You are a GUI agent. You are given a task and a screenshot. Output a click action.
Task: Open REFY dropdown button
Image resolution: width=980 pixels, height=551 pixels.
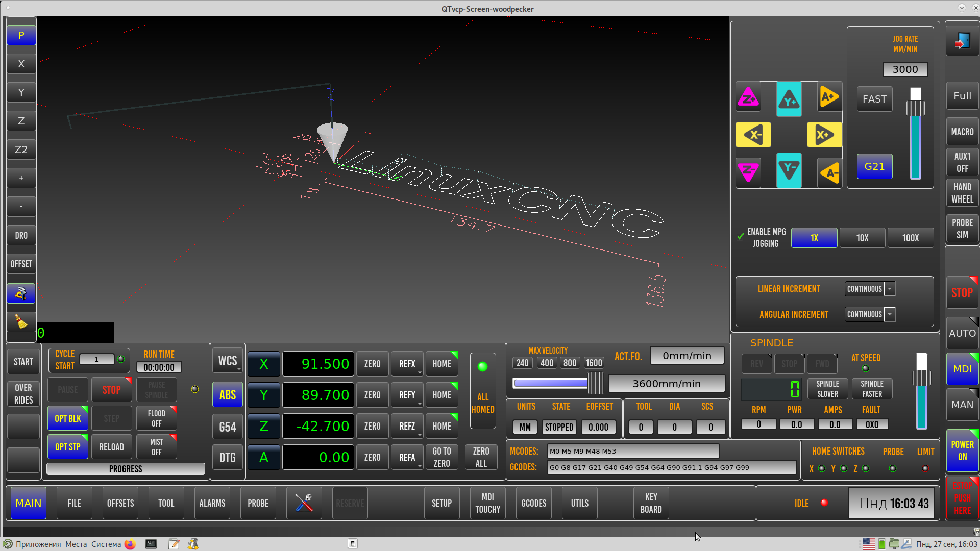407,395
